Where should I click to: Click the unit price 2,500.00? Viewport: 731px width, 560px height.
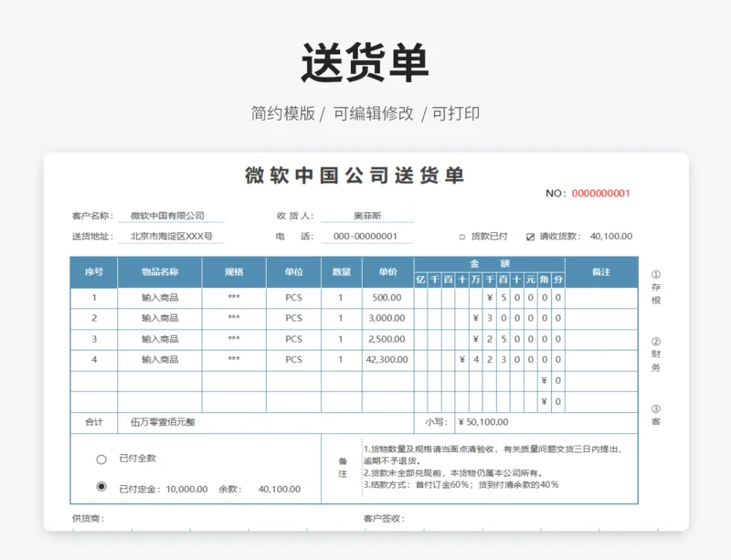[x=387, y=340]
